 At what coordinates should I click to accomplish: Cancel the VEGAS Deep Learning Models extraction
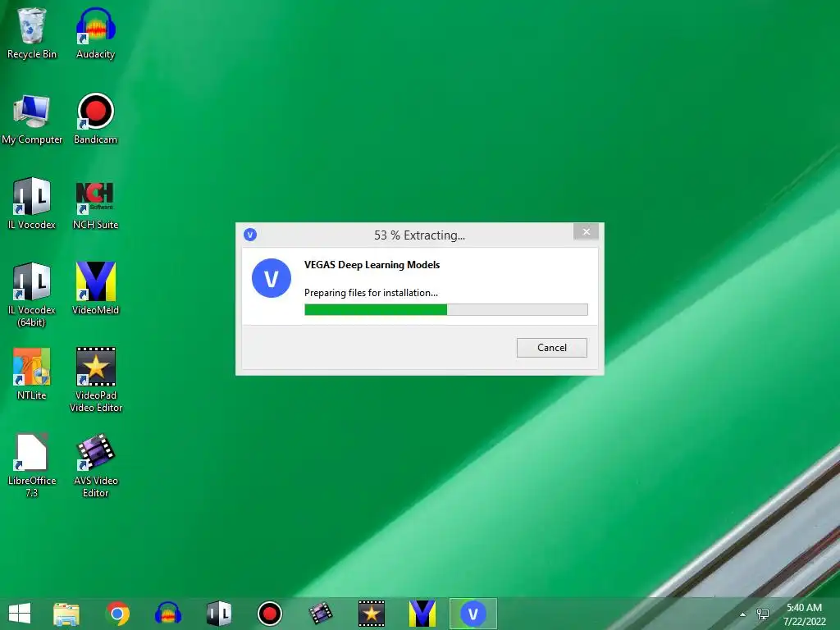tap(552, 348)
